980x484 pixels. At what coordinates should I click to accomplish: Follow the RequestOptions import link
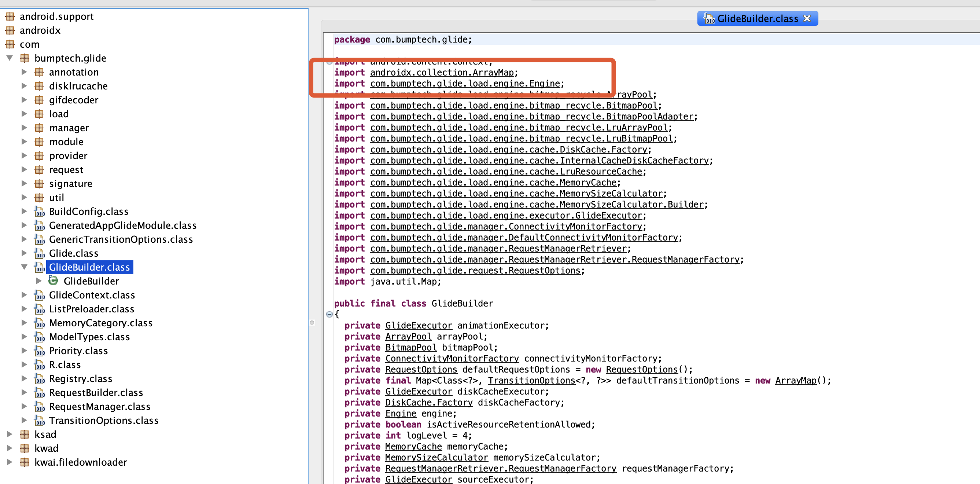point(475,271)
